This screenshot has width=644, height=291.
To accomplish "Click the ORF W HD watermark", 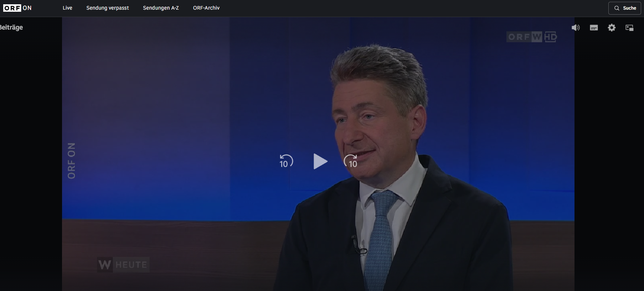I will 531,37.
